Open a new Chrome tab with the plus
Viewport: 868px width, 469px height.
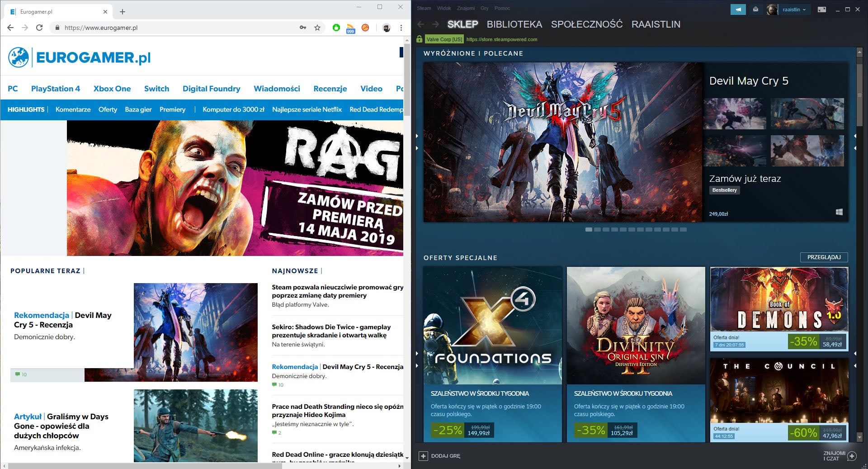coord(123,12)
